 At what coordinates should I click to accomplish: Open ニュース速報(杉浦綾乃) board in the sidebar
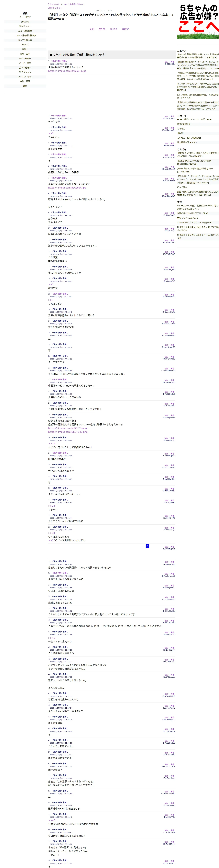coord(25,35)
